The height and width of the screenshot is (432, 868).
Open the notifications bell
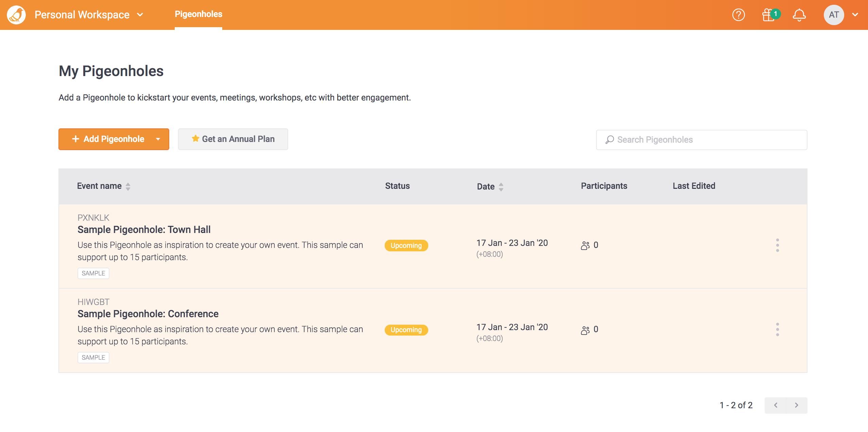click(x=799, y=15)
